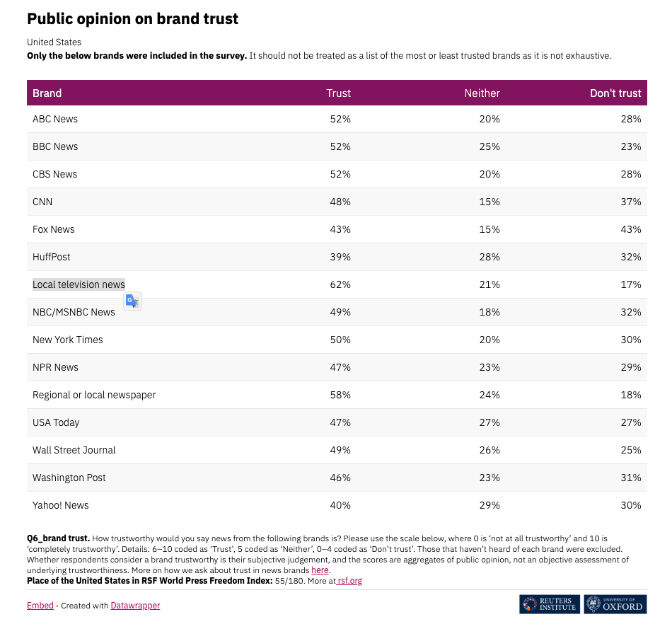Open the Datawrapper link
Viewport: 672px width, 641px height.
point(135,606)
